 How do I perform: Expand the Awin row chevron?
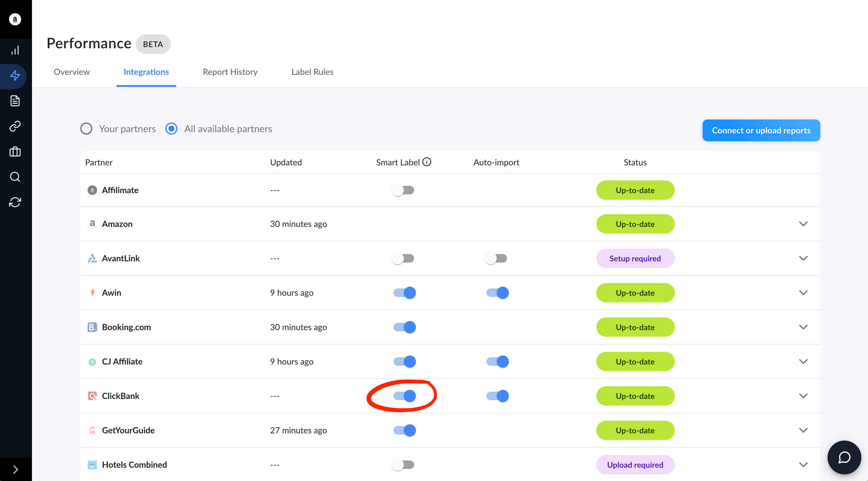point(803,293)
